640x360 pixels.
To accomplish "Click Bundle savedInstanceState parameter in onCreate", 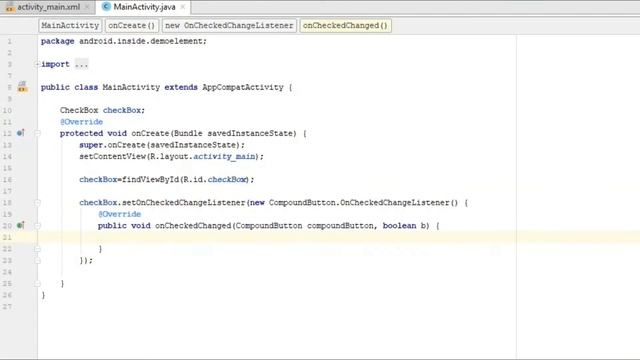I will click(233, 133).
